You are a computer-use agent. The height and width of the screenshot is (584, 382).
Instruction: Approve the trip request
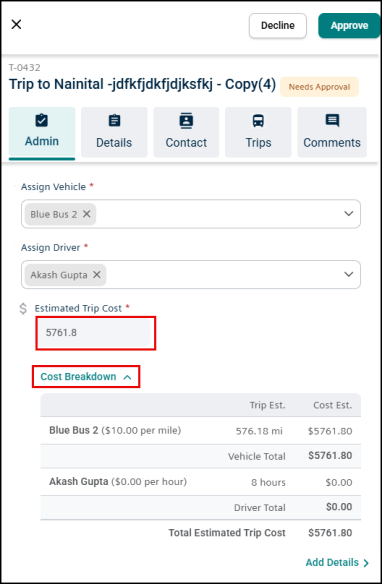tap(349, 26)
